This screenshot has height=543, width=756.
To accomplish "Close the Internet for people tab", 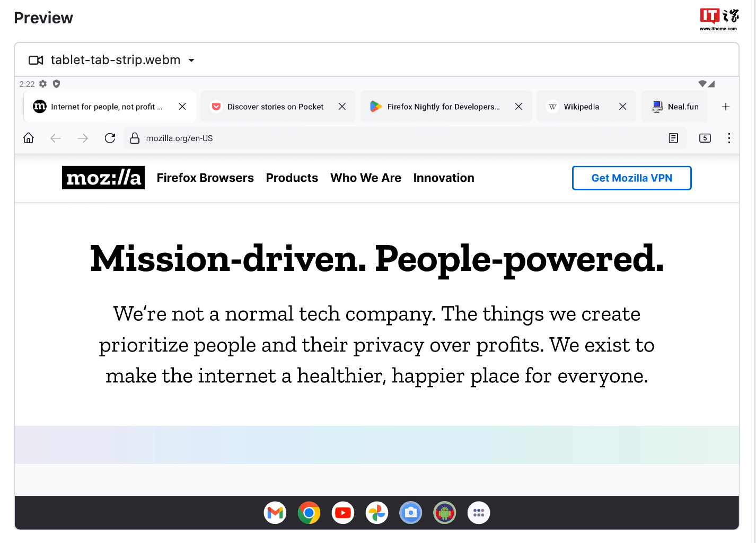I will point(182,107).
